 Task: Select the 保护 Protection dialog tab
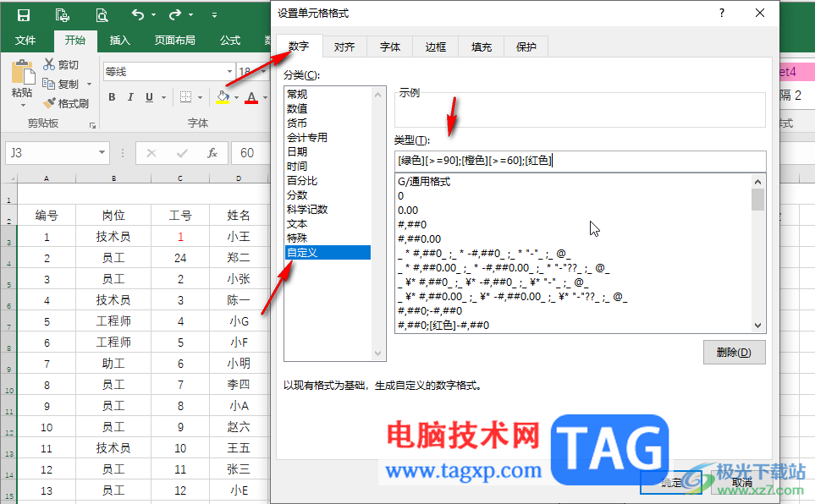pos(526,47)
